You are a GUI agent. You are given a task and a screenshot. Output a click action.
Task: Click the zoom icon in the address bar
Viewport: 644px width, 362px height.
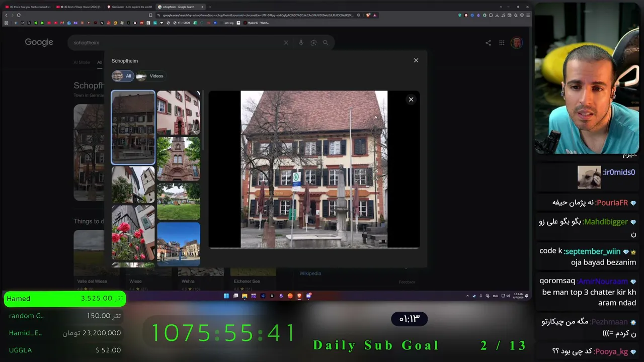click(358, 15)
